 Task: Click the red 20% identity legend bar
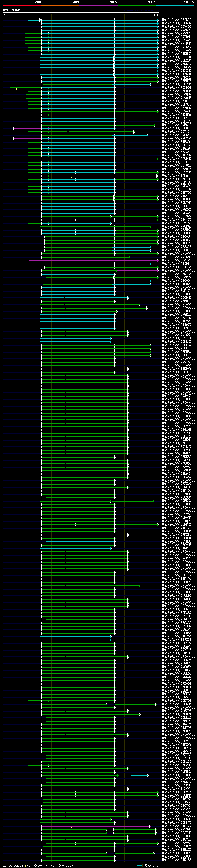tap(22, 6)
